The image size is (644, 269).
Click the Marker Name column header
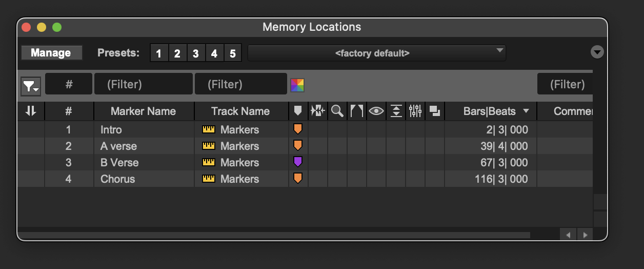(144, 111)
